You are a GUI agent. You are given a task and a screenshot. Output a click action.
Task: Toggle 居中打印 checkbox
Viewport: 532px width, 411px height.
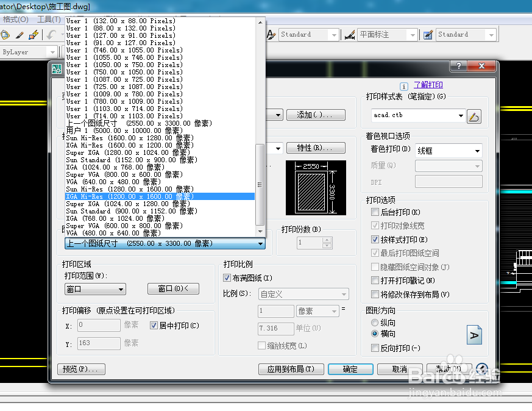(x=154, y=326)
